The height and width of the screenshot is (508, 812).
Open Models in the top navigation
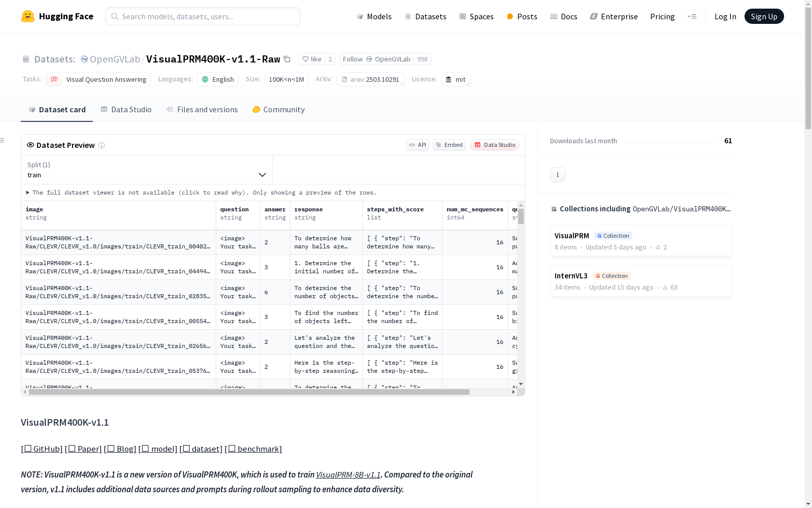tap(374, 16)
